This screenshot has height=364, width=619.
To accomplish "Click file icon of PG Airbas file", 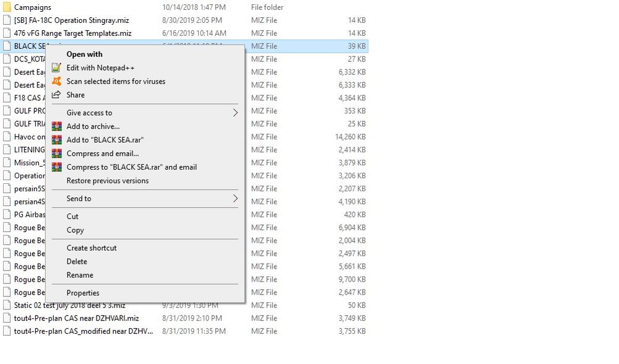I will [7, 215].
